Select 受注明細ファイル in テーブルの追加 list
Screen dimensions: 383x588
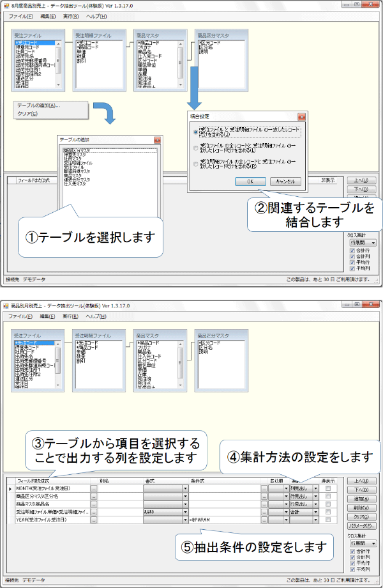click(78, 163)
